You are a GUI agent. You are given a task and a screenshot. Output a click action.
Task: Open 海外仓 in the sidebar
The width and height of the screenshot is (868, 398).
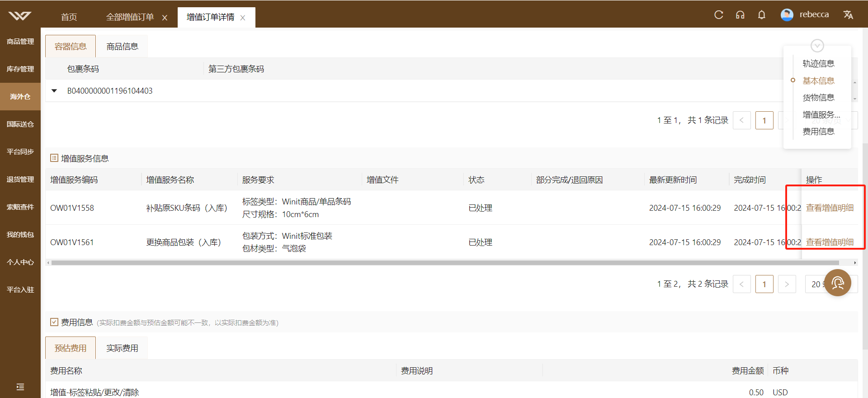coord(20,97)
